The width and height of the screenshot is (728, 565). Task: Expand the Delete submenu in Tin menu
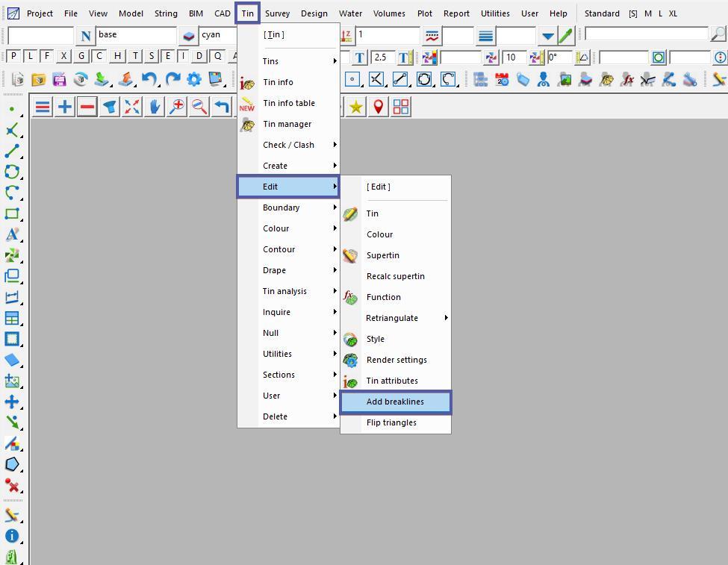(x=288, y=416)
